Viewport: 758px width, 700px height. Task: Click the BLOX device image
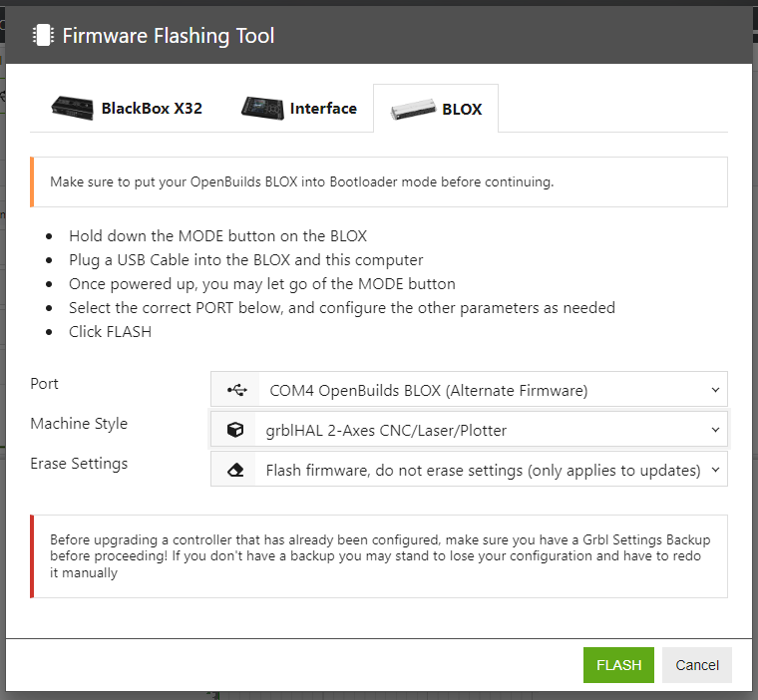412,109
